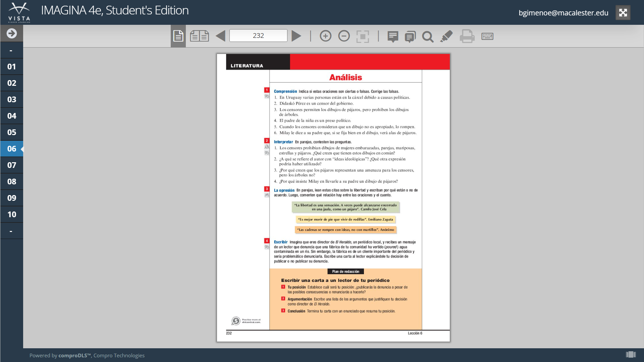Go to the previous page
644x362 pixels.
[x=220, y=36]
